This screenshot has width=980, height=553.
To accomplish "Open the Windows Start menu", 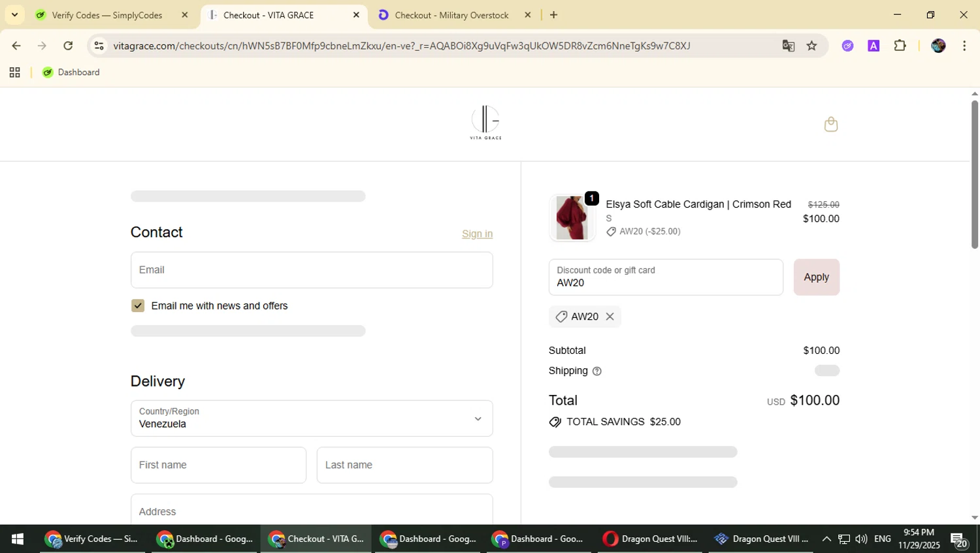I will pos(18,539).
